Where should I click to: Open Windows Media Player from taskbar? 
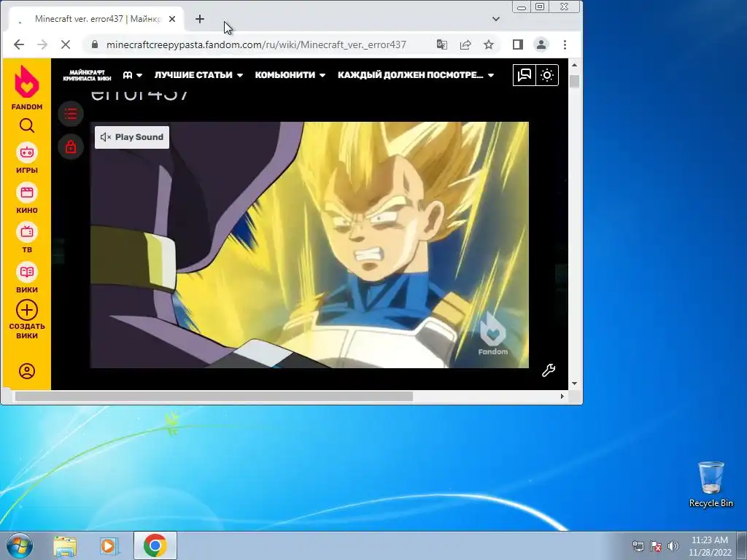(x=109, y=545)
